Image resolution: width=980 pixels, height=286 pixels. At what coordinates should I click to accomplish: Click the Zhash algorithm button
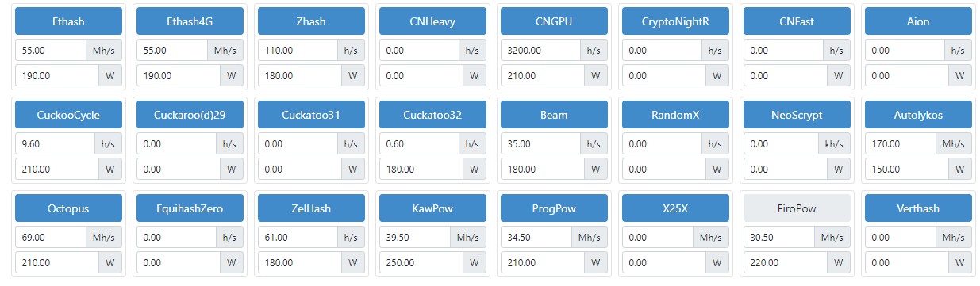point(311,21)
